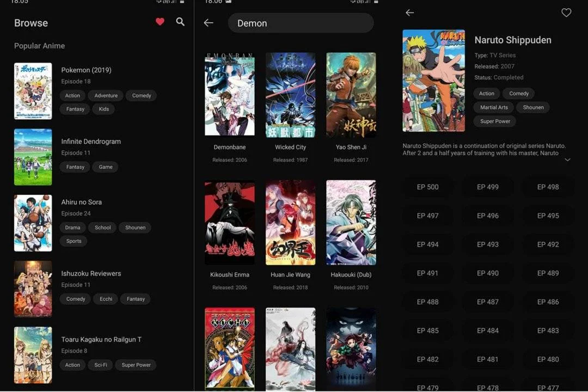The width and height of the screenshot is (588, 392).
Task: Tap Ecchi tag under Ishuzoku Reviewers
Action: (x=106, y=299)
